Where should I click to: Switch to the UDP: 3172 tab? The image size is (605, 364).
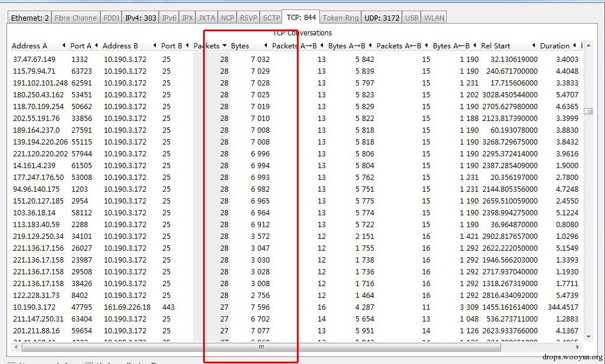382,18
